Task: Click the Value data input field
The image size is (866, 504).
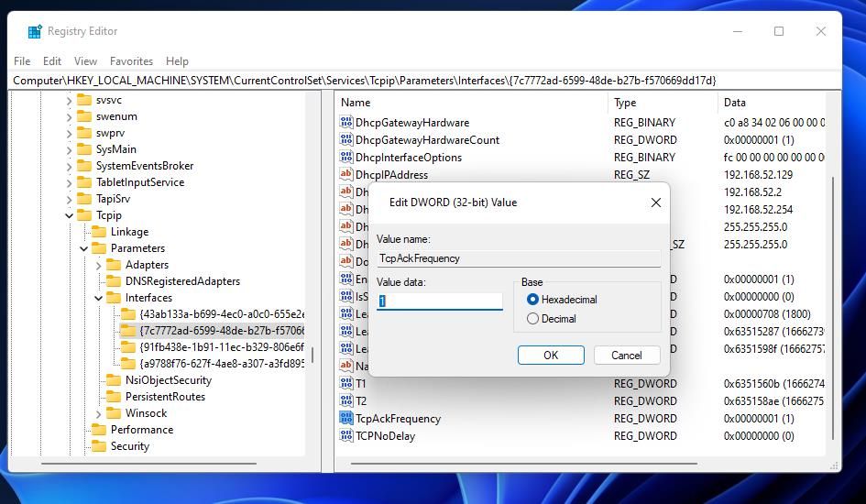Action: [440, 301]
